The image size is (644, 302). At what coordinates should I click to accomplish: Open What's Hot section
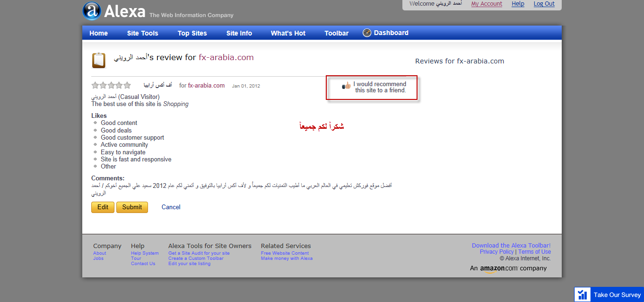coord(288,33)
